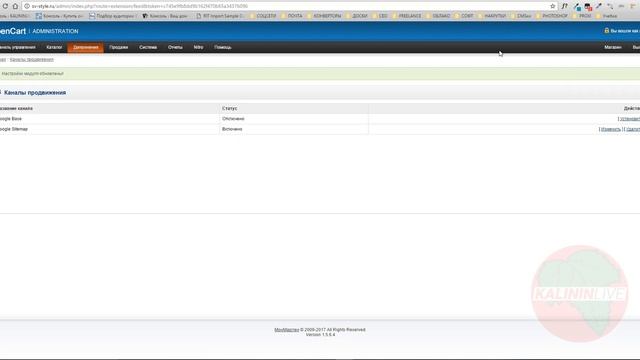The width and height of the screenshot is (640, 360).
Task: Click the Google Base channel name
Action: tap(11, 119)
